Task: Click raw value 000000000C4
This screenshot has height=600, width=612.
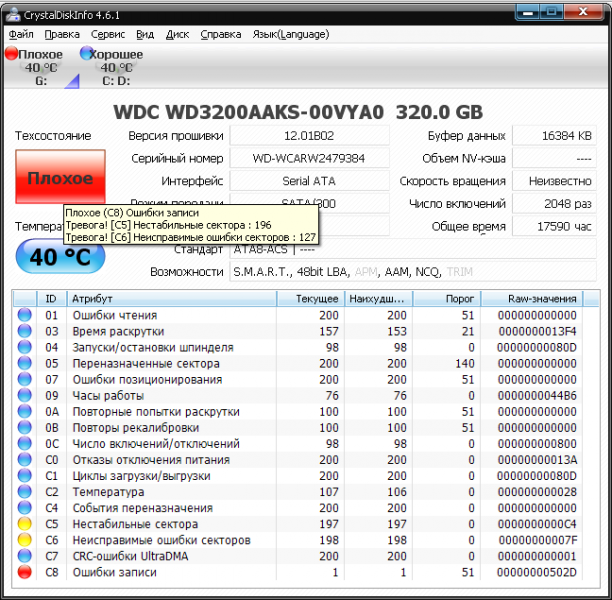Action: point(537,523)
